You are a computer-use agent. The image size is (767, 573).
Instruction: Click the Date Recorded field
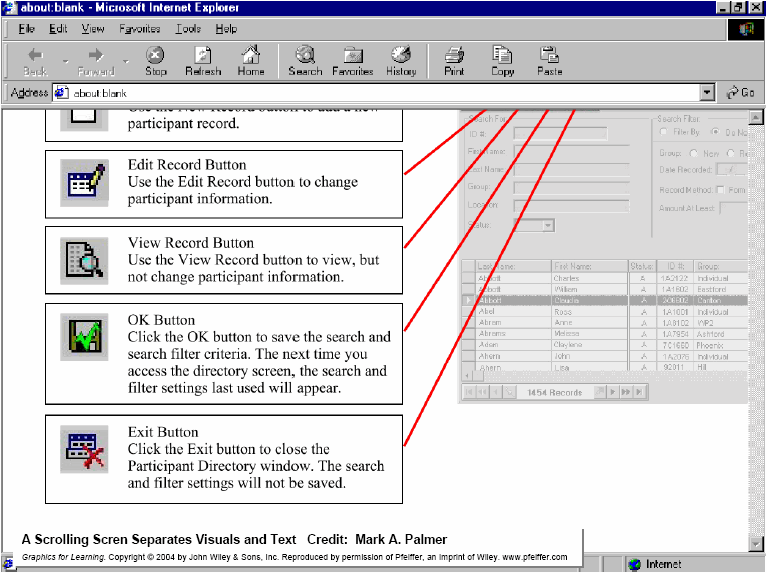coord(732,169)
